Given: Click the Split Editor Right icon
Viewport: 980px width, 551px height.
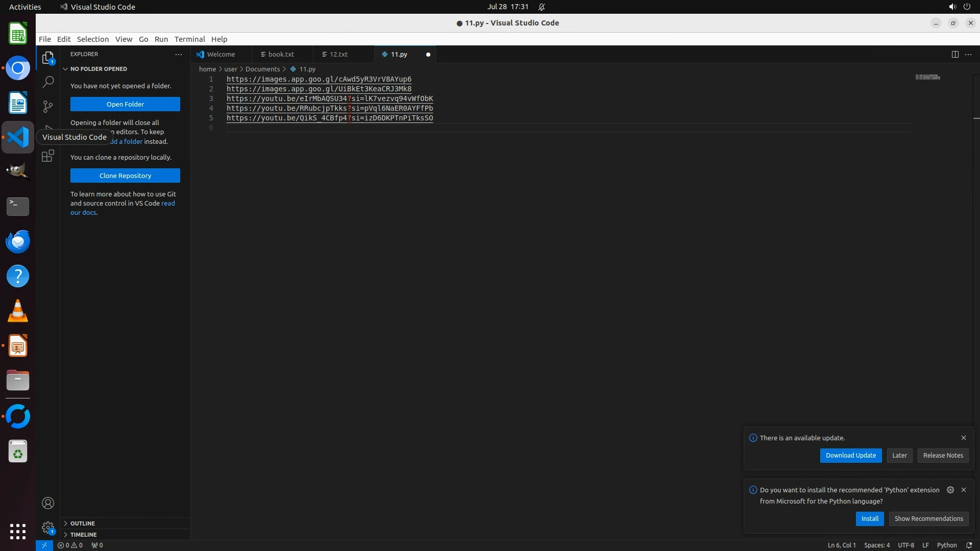Looking at the screenshot, I should [x=955, y=54].
